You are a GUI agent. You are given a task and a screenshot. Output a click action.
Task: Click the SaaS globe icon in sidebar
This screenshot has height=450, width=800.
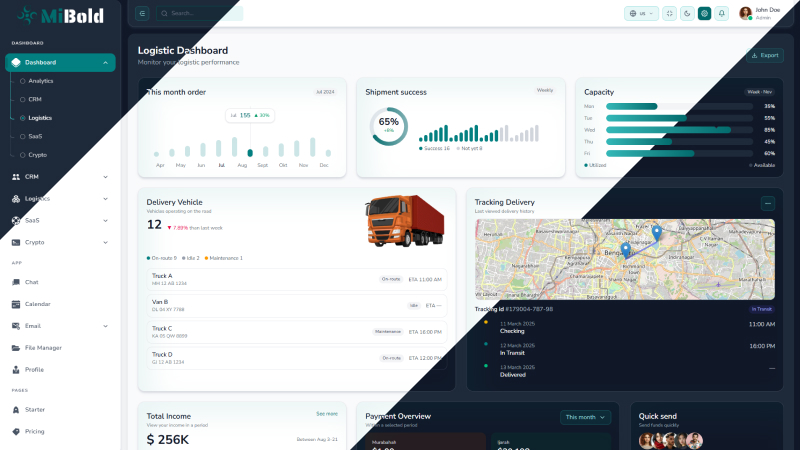point(16,221)
